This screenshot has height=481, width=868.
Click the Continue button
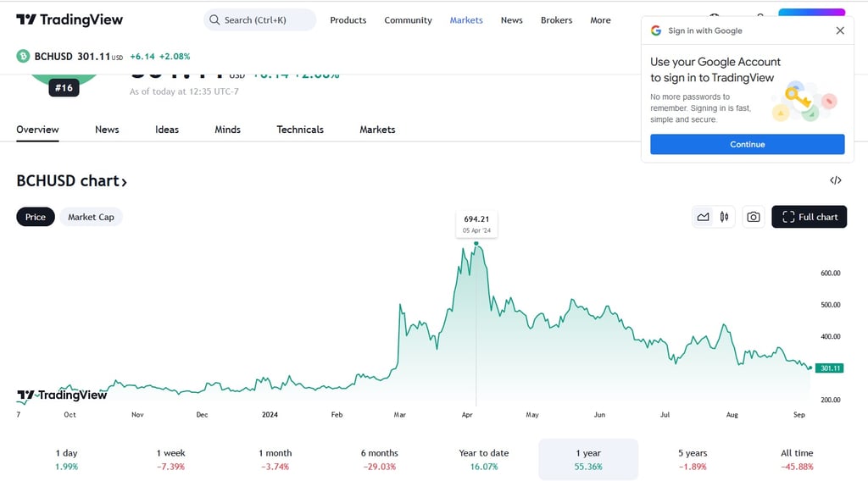pyautogui.click(x=748, y=144)
